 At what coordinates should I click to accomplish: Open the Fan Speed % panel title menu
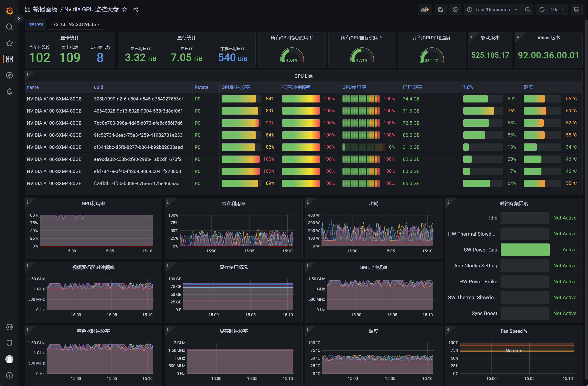click(514, 331)
